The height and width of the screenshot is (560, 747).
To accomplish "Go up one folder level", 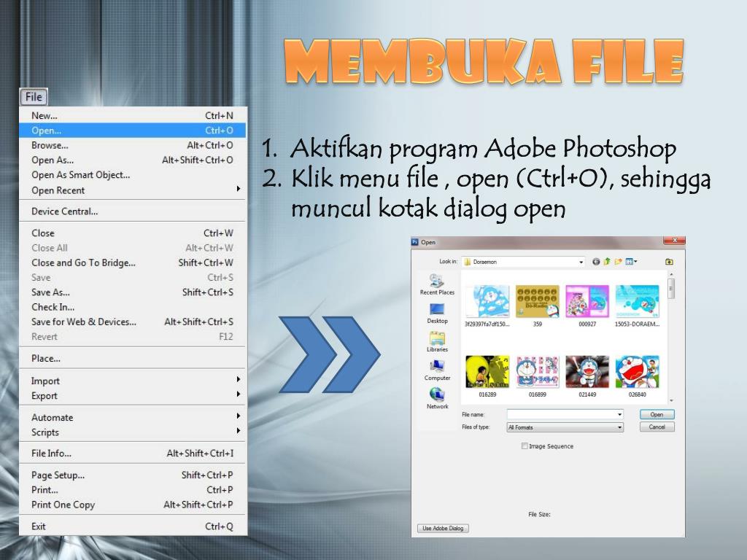I will coord(607,262).
